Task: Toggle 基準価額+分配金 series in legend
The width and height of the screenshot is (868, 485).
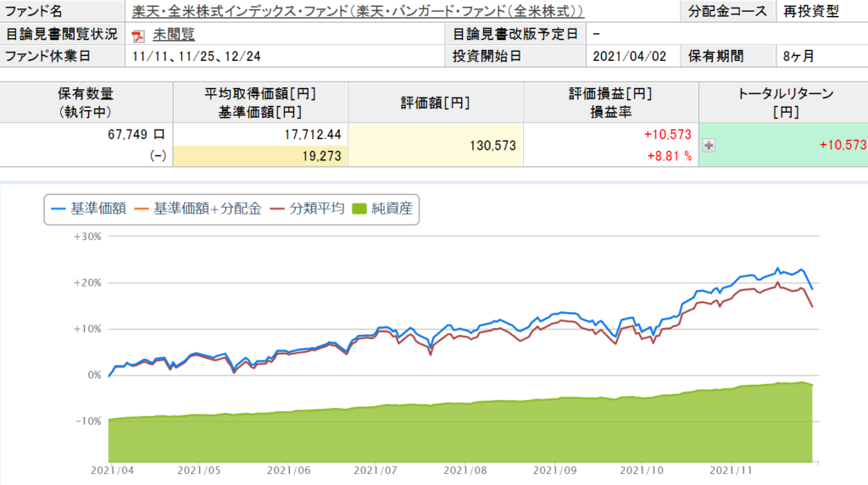Action: coord(198,209)
